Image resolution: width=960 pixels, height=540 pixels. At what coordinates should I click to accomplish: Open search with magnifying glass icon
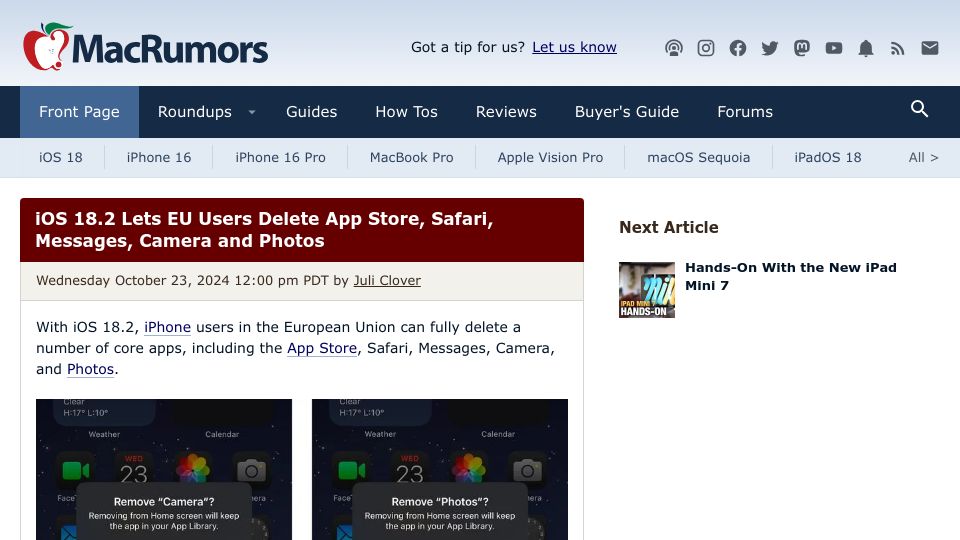click(919, 109)
